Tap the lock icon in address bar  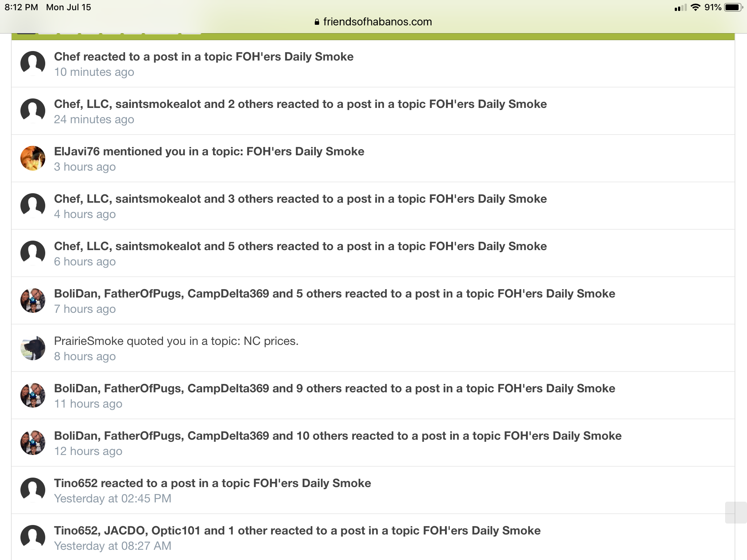(317, 22)
